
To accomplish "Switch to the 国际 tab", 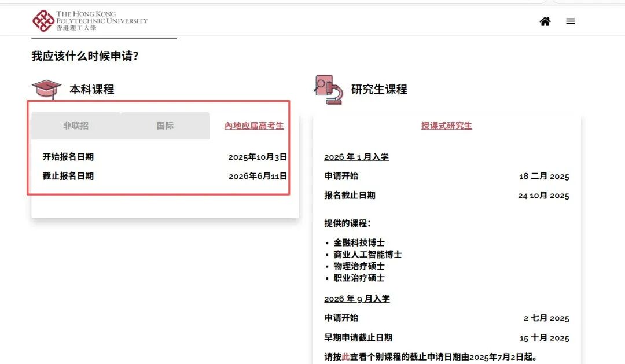I will click(165, 126).
